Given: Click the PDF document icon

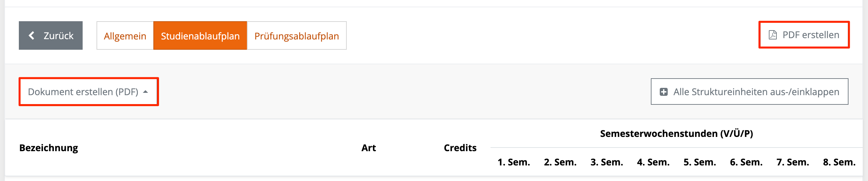Looking at the screenshot, I should pyautogui.click(x=773, y=35).
